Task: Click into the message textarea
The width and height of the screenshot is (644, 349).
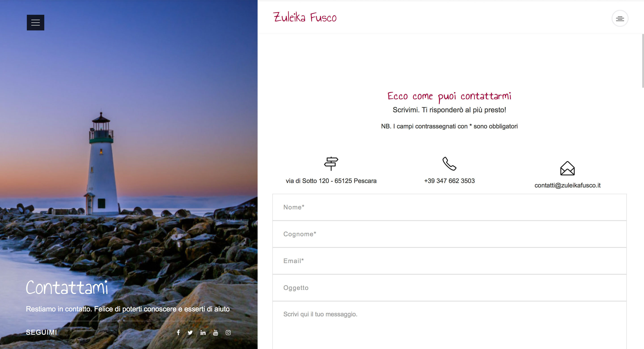Action: (x=449, y=325)
